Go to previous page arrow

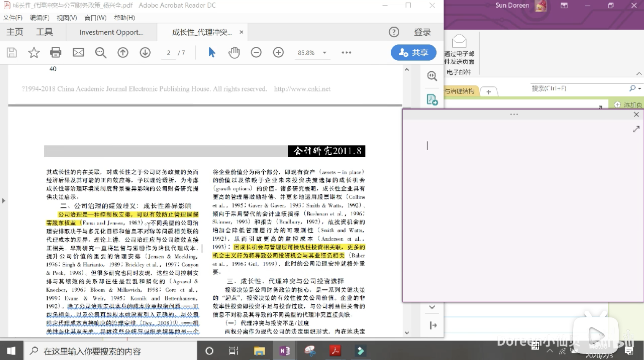[123, 53]
